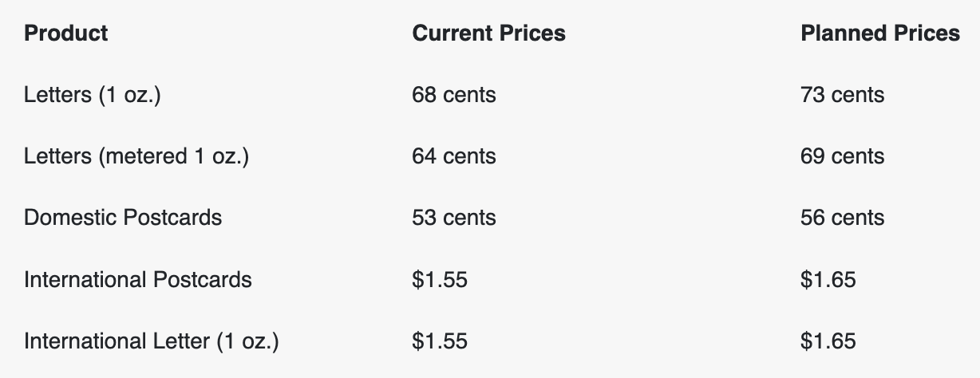
Task: Select the International Postcards product cell
Action: (x=138, y=280)
